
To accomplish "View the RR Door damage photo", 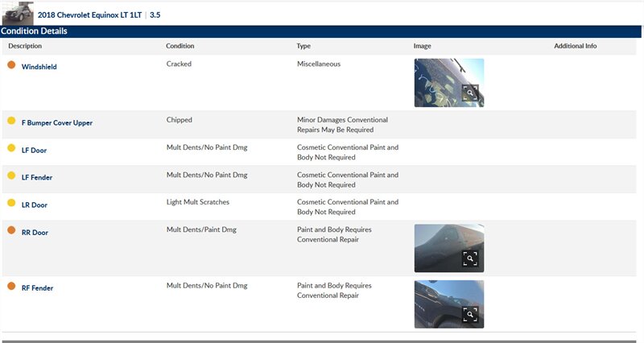I will [439, 246].
